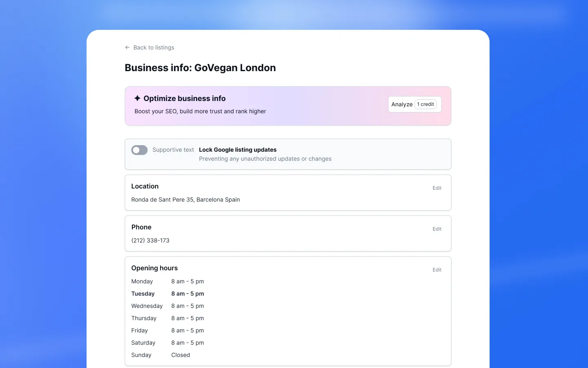Select Saturday's opening hours entry
Viewport: 588px width, 368px height.
[x=187, y=343]
